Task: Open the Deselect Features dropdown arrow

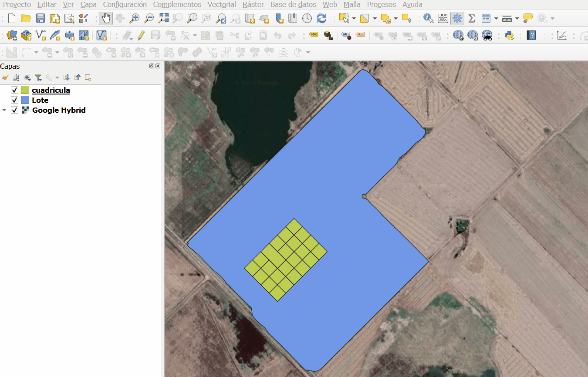Action: (395, 18)
